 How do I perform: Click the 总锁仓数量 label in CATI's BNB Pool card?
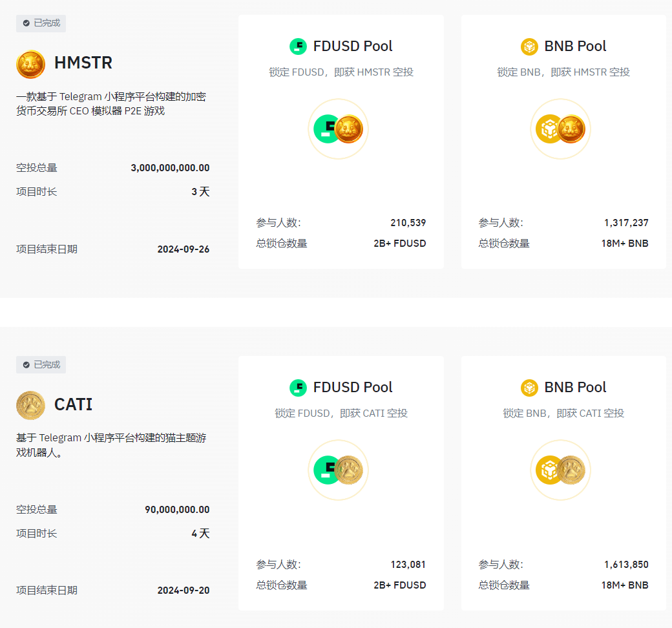(504, 585)
